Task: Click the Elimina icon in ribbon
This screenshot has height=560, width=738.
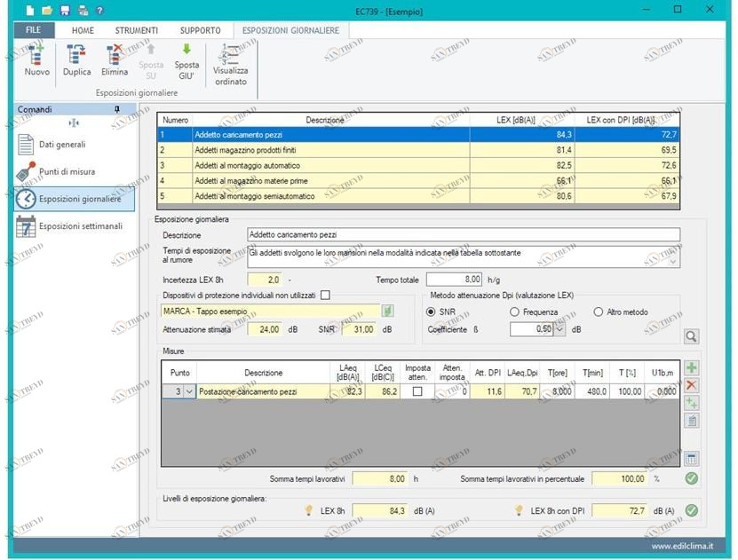Action: [x=114, y=56]
